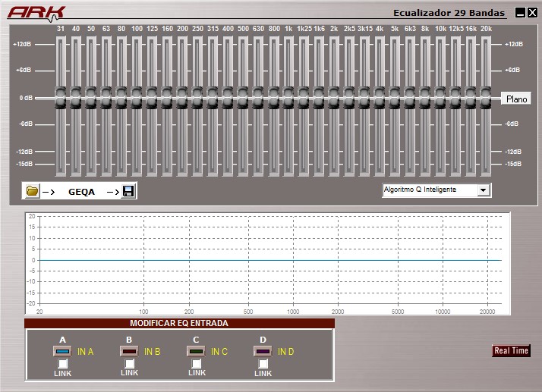
Task: Click the ARK logo
Action: [x=36, y=13]
